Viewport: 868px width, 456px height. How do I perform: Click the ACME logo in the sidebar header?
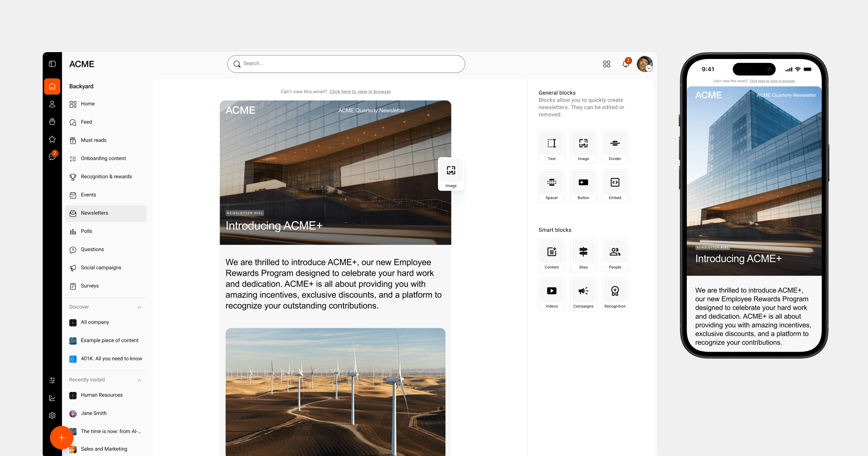82,64
